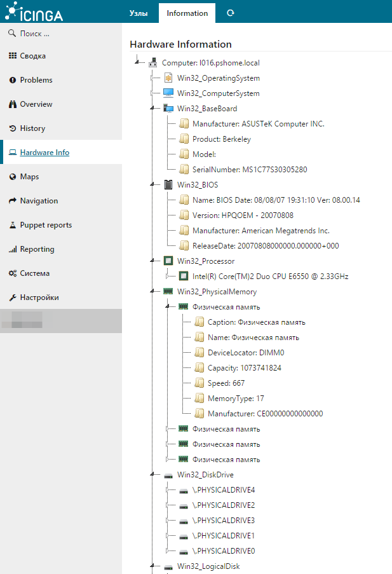Click the Win32_PhysicalMemory RAM icon
Image resolution: width=392 pixels, height=574 pixels.
click(168, 292)
